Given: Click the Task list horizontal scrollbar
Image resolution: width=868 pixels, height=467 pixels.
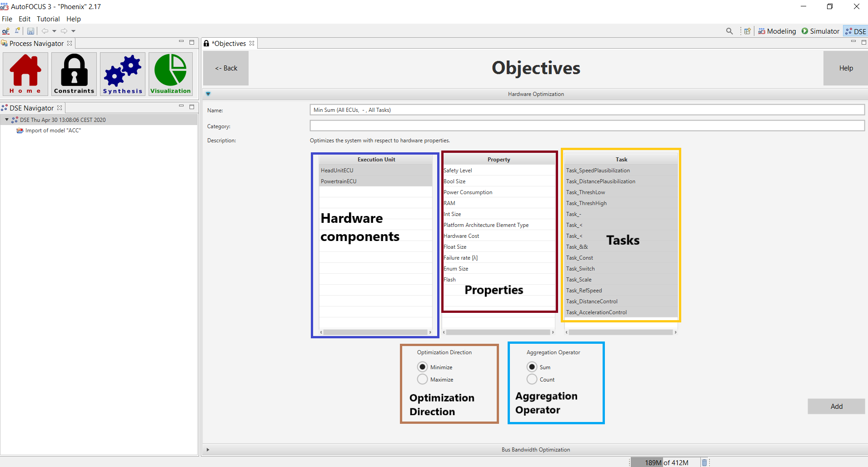Looking at the screenshot, I should click(x=621, y=332).
